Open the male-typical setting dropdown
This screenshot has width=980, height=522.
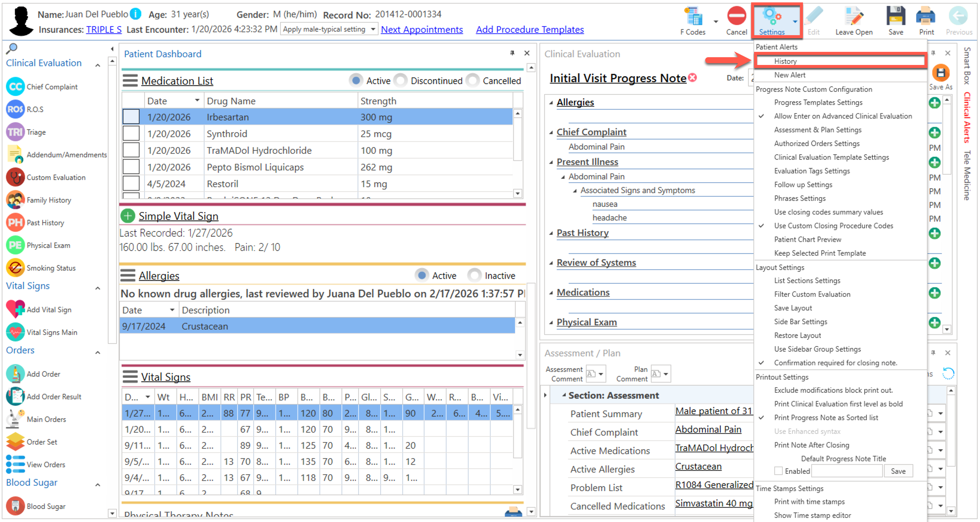pos(373,29)
